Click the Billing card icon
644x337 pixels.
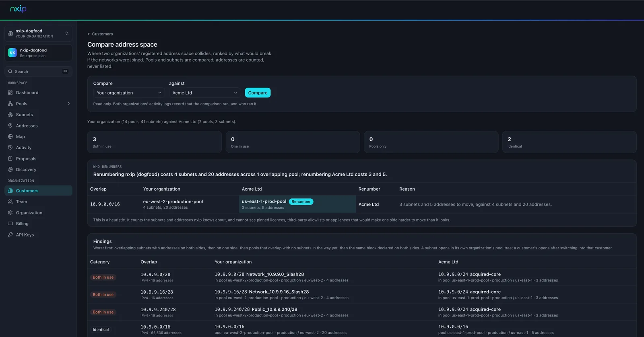pos(10,224)
